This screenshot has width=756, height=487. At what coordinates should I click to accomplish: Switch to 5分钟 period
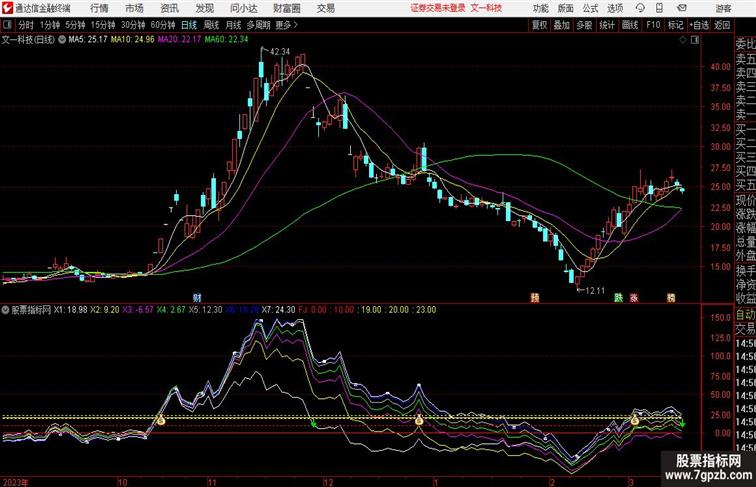[75, 25]
